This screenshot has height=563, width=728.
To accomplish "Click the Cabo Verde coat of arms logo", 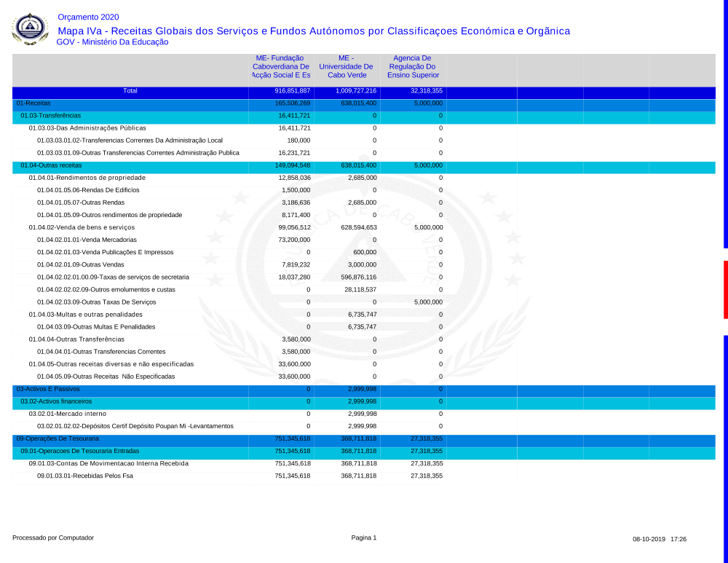I will pos(31,28).
